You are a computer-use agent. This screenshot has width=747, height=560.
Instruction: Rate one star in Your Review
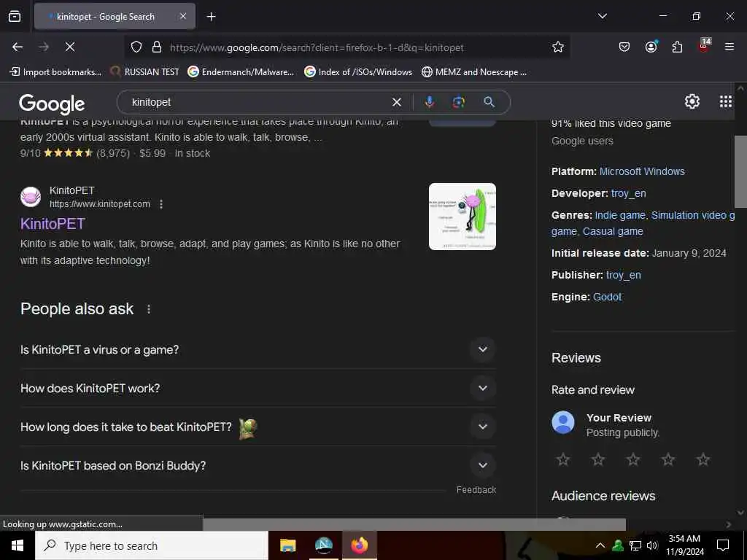[x=563, y=459]
